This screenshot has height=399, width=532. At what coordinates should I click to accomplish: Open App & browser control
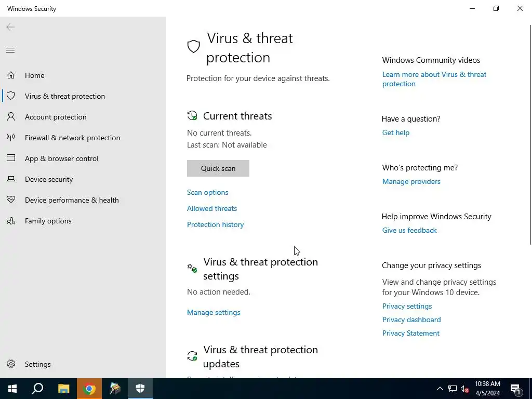click(x=61, y=158)
